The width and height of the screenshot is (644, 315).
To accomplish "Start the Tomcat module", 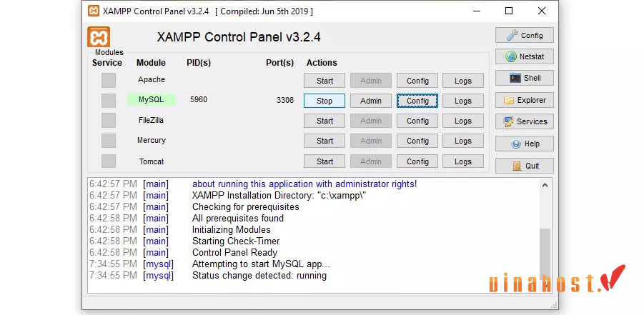I will tap(325, 161).
